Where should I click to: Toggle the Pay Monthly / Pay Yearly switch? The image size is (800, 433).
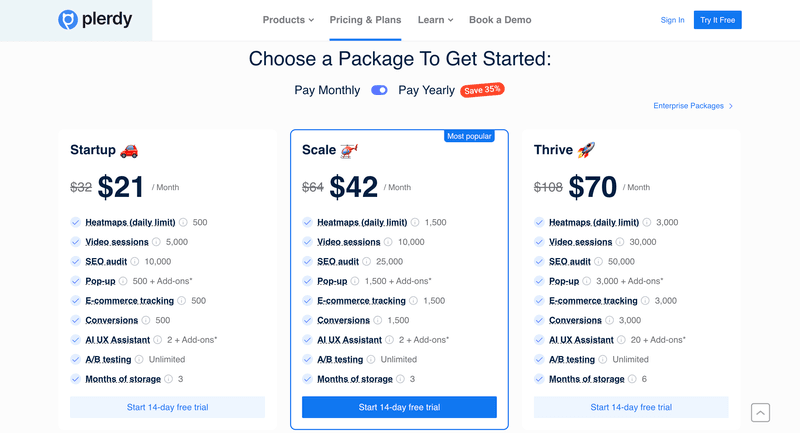pos(379,90)
